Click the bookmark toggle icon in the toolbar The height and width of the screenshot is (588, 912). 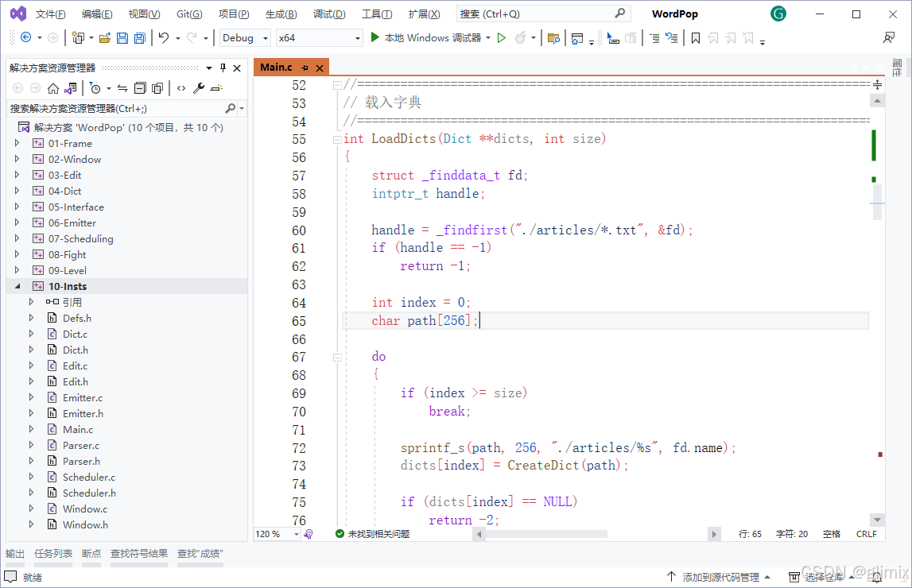(696, 38)
